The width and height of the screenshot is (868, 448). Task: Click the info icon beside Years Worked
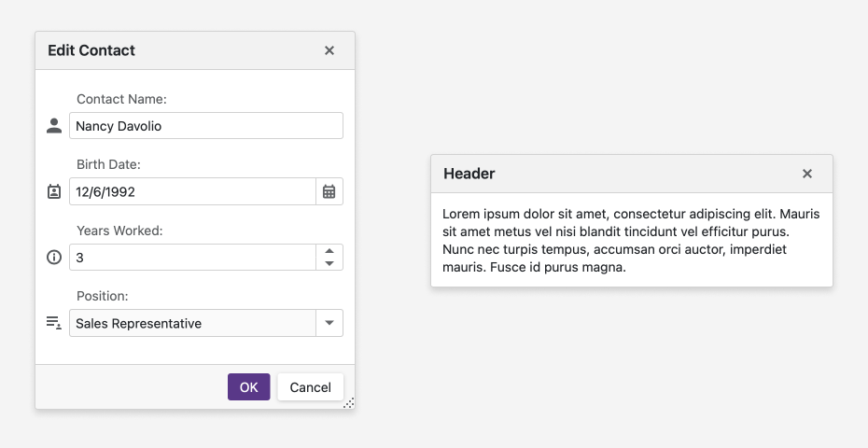click(x=54, y=258)
